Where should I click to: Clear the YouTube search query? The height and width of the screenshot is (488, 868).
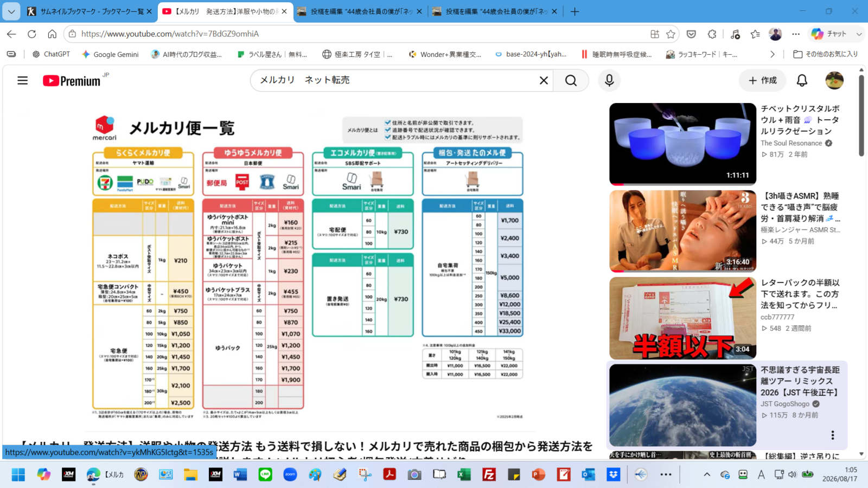(x=544, y=80)
